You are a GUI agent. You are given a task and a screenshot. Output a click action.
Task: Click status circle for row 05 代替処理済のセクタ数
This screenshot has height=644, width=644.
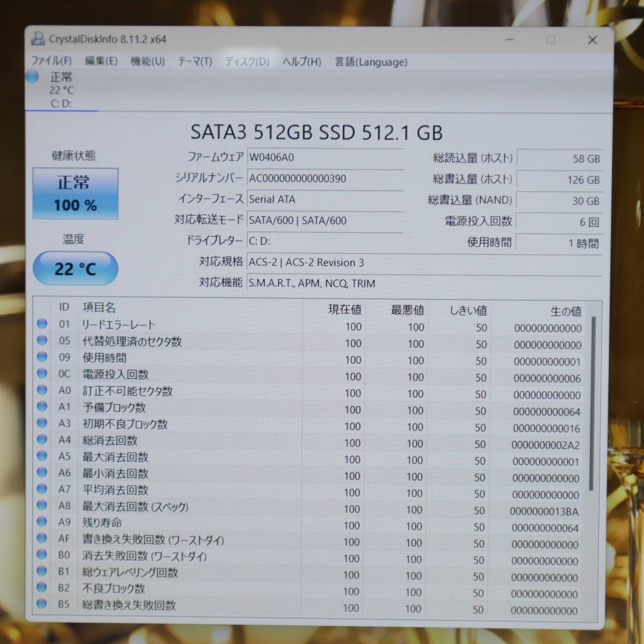pyautogui.click(x=42, y=340)
